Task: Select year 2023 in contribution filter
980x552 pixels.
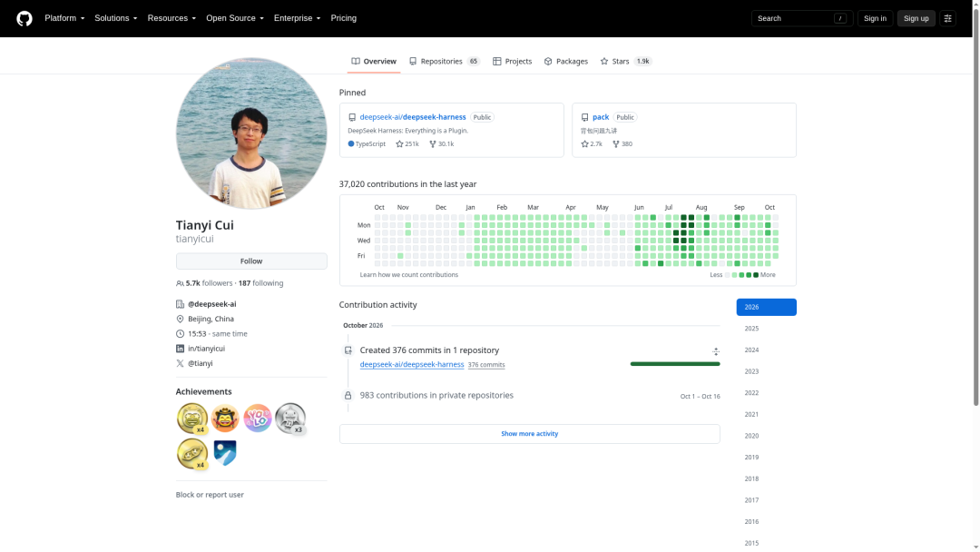Action: [766, 371]
